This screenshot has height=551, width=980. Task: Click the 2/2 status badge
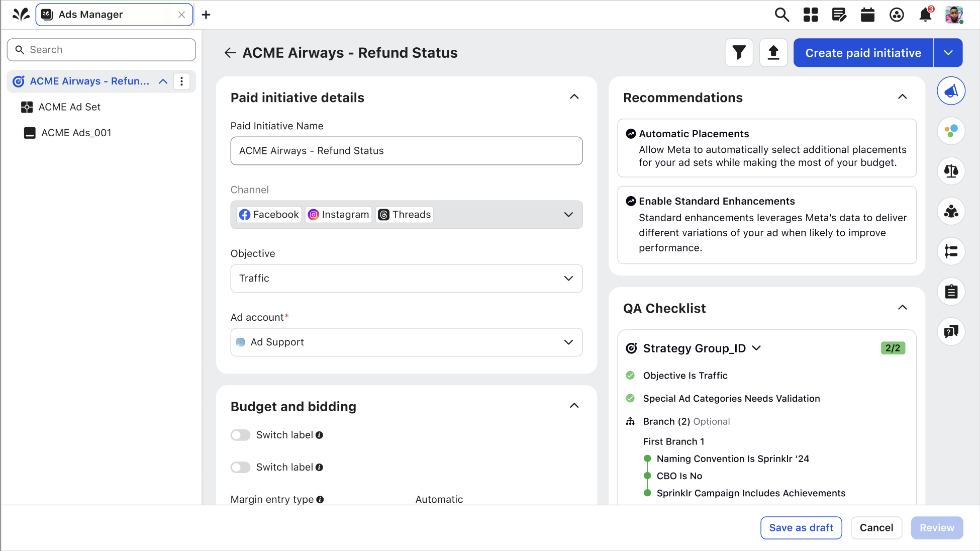(893, 348)
